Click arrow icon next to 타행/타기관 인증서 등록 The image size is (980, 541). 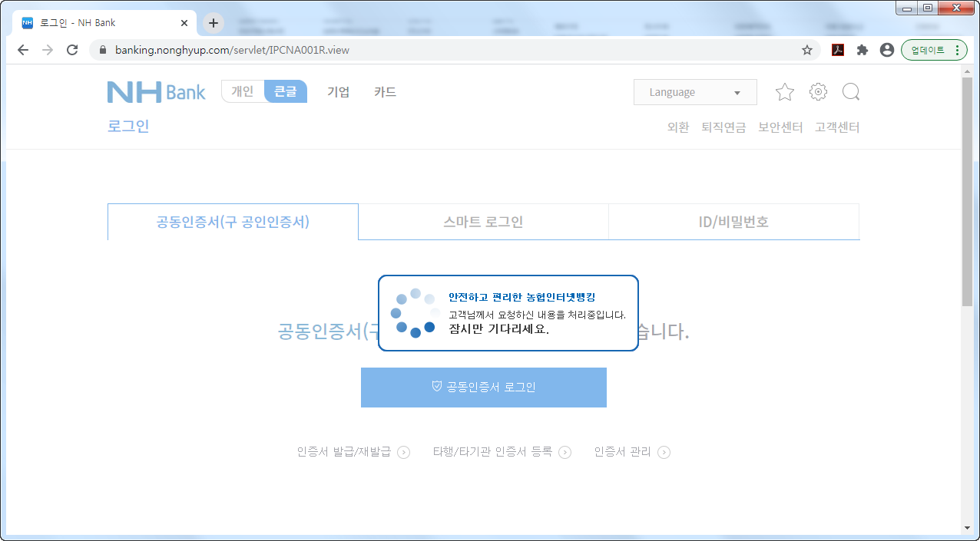pyautogui.click(x=564, y=452)
